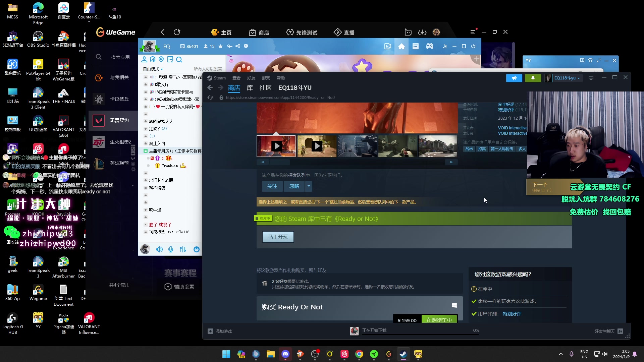Open YY 自由模式 speaking mode dropdown
Screen dimensions: 644x362
(x=153, y=69)
